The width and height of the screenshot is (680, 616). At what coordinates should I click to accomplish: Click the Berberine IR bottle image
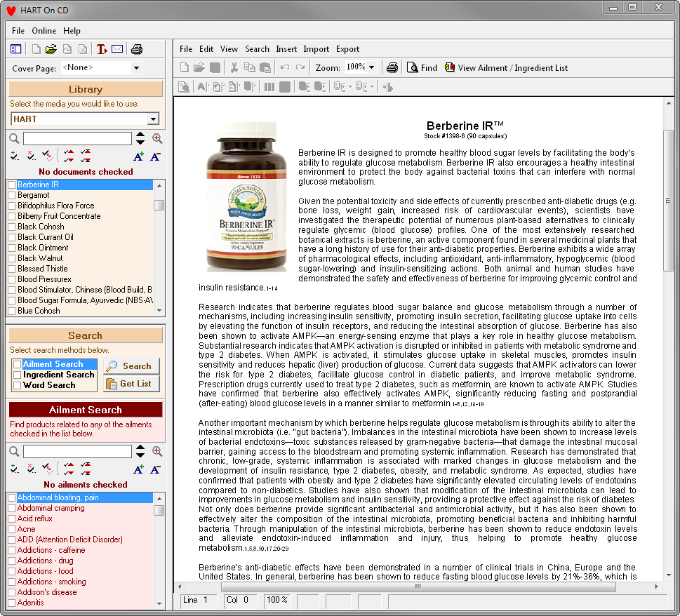pyautogui.click(x=246, y=197)
